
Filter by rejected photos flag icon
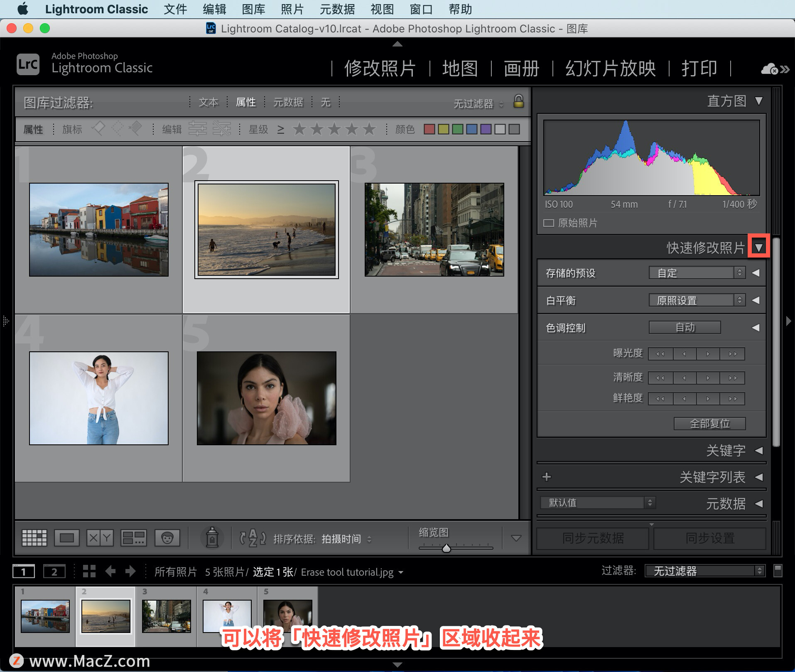point(135,129)
